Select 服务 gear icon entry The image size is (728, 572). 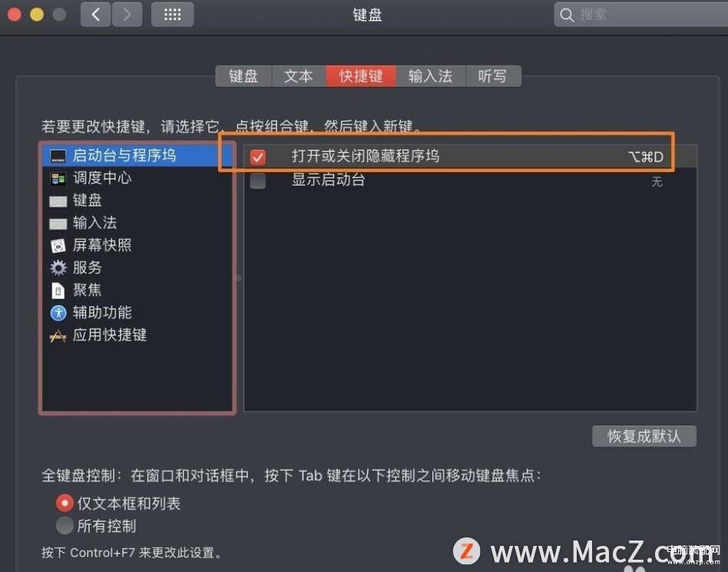click(x=58, y=268)
